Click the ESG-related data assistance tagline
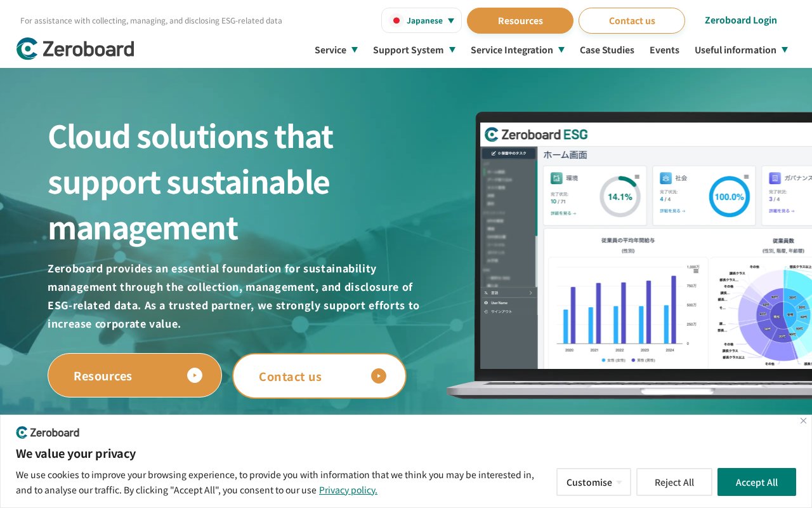This screenshot has width=812, height=508. click(151, 20)
